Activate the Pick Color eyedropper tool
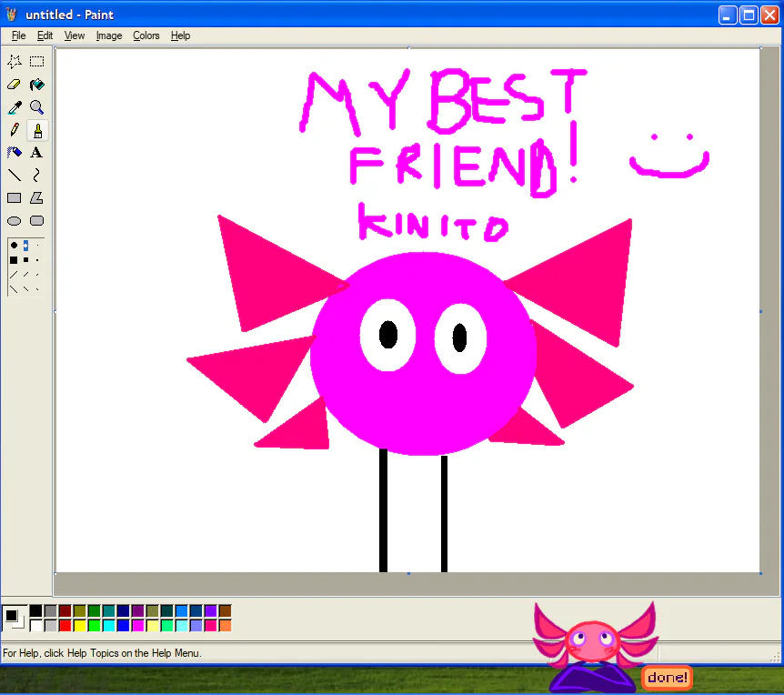The width and height of the screenshot is (784, 695). click(15, 107)
